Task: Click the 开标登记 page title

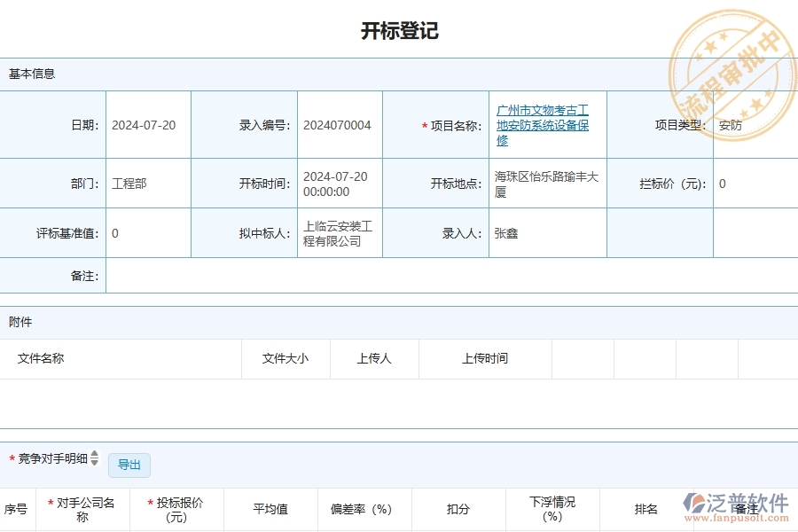Action: pos(398,30)
